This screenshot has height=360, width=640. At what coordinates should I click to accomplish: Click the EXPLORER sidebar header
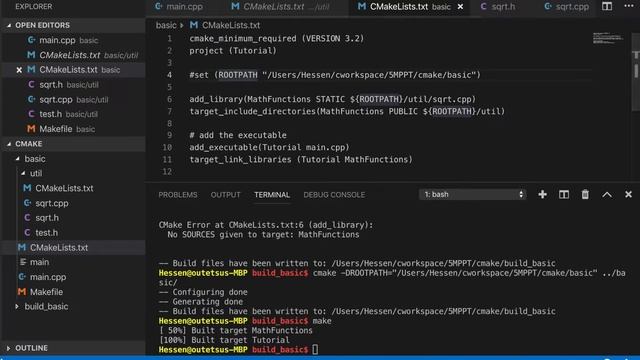[33, 7]
